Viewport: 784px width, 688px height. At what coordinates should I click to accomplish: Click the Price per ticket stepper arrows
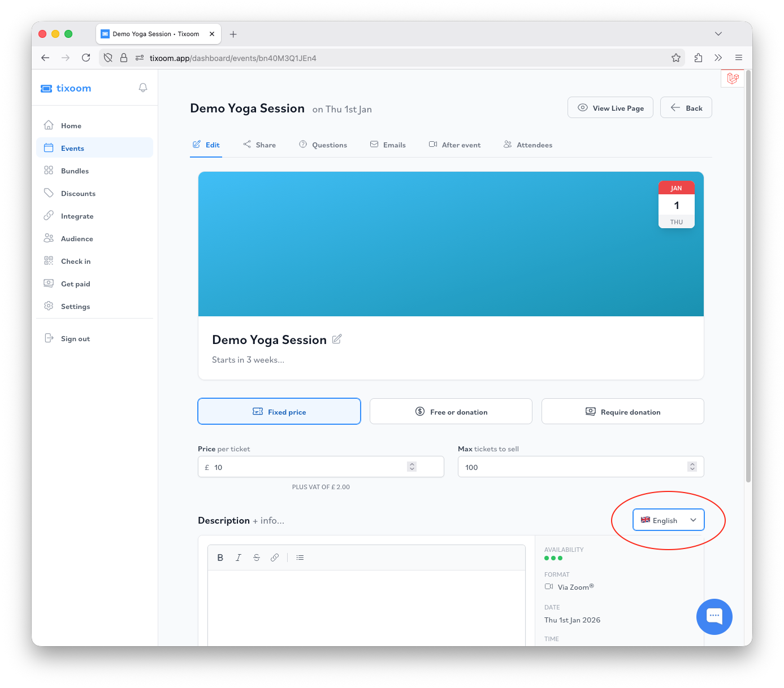tap(412, 467)
